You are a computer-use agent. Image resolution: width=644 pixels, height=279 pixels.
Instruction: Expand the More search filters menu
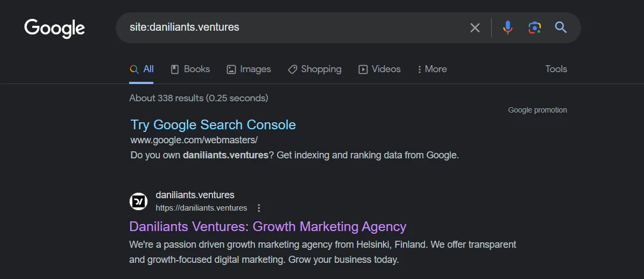(x=431, y=69)
